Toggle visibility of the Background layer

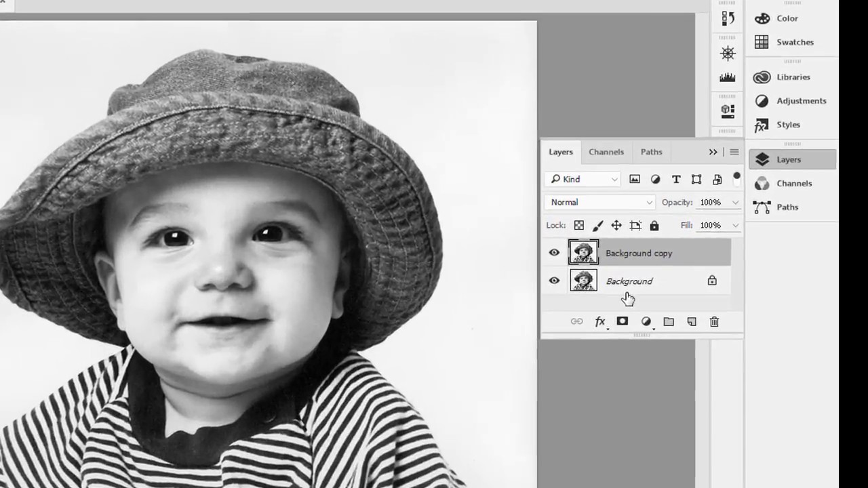point(554,281)
